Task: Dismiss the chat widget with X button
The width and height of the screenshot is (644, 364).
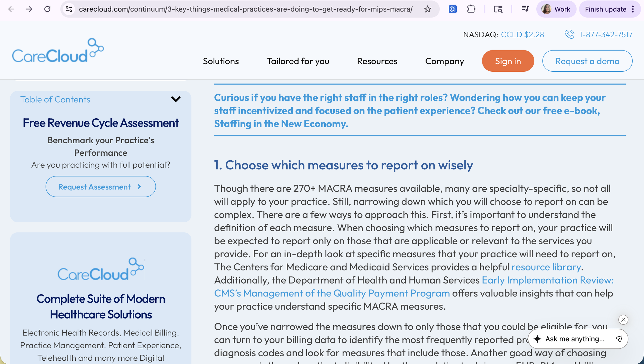Action: point(623,320)
